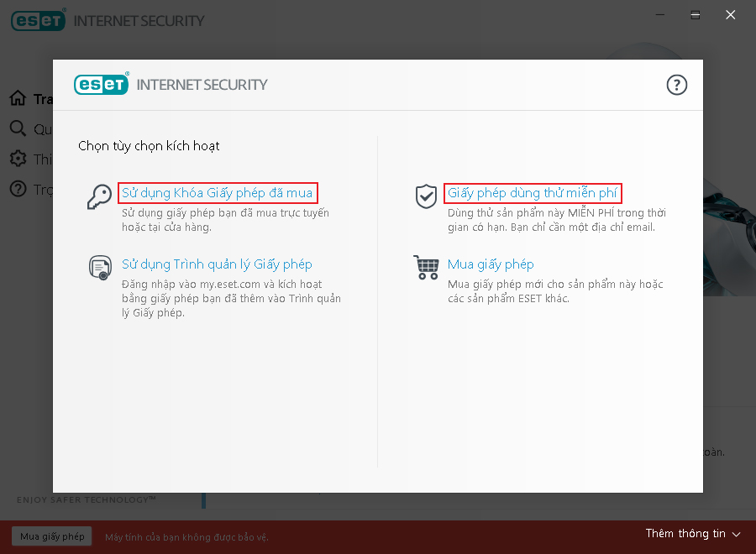Click 'INTERNET SECURITY' title in dialog header
This screenshot has width=756, height=554.
pyautogui.click(x=202, y=85)
